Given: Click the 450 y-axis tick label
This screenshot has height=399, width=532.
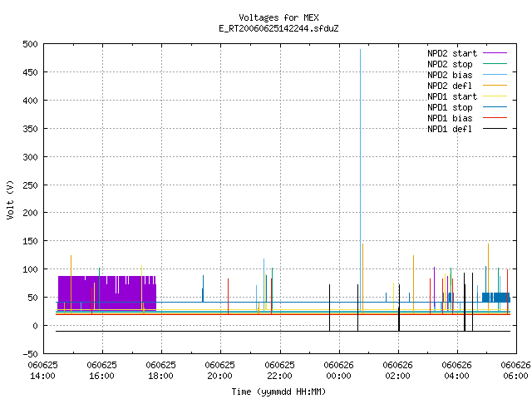Looking at the screenshot, I should click(x=30, y=72).
